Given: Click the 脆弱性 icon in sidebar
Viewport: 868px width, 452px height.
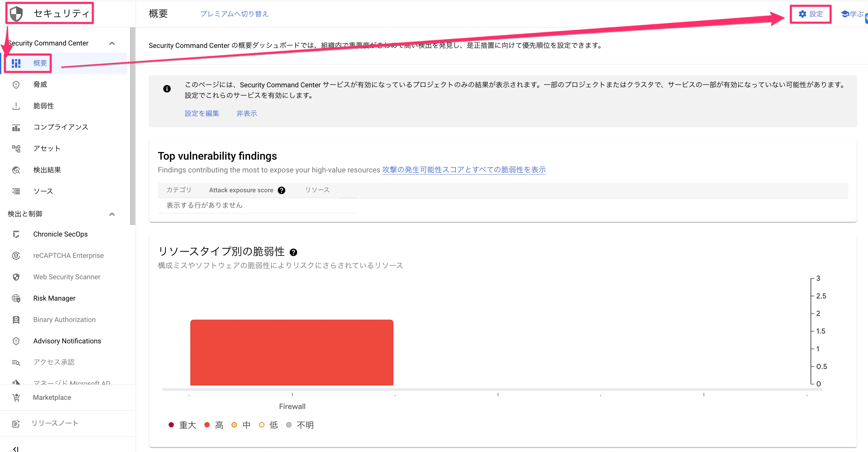Looking at the screenshot, I should click(16, 106).
